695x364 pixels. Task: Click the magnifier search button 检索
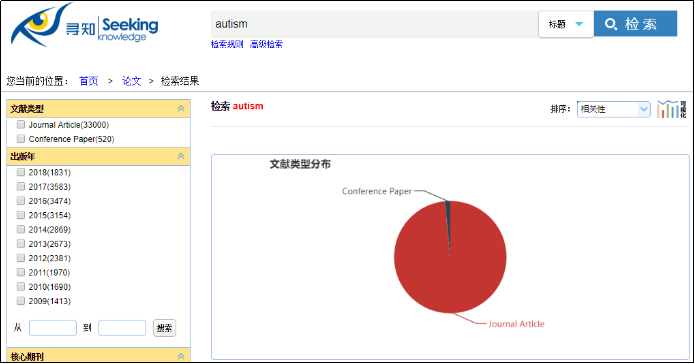[635, 23]
